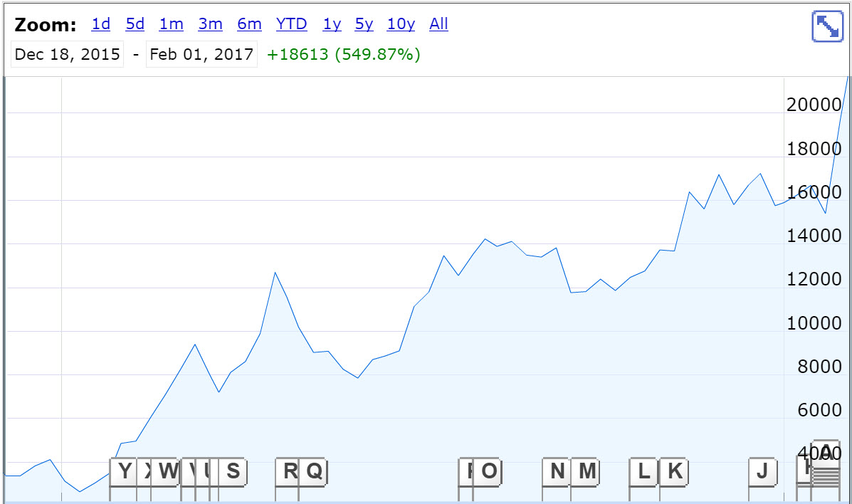Open event flag R marker

click(x=289, y=471)
